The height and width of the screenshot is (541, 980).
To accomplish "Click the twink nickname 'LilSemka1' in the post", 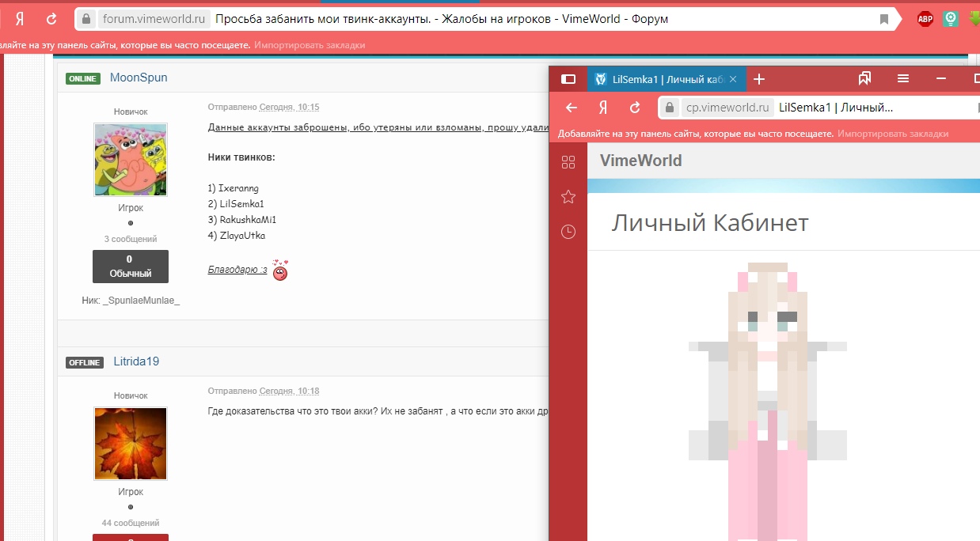I will point(241,204).
